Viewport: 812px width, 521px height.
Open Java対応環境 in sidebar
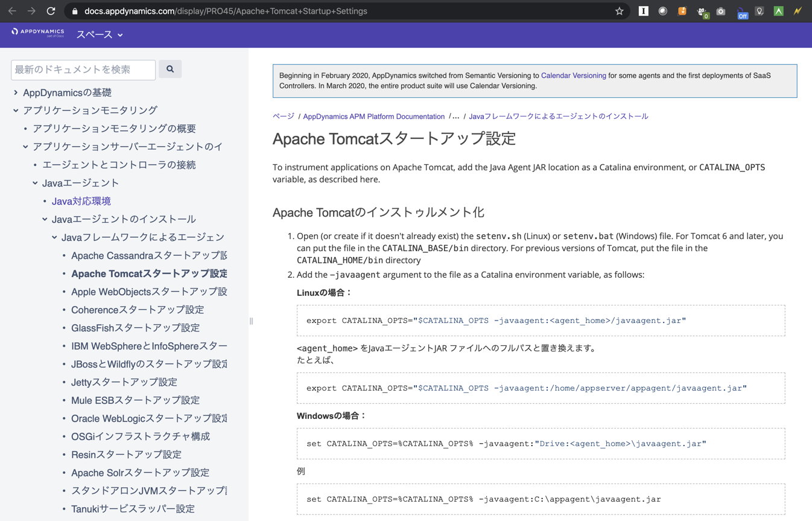[81, 201]
